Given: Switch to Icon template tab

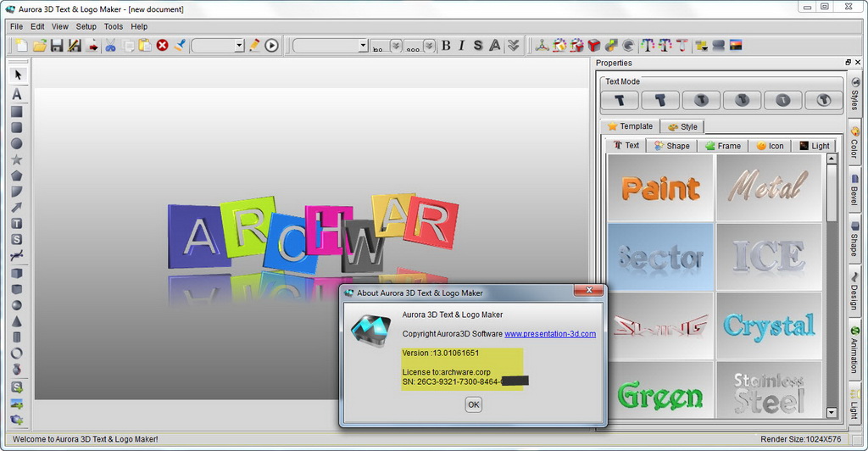Looking at the screenshot, I should pos(770,146).
